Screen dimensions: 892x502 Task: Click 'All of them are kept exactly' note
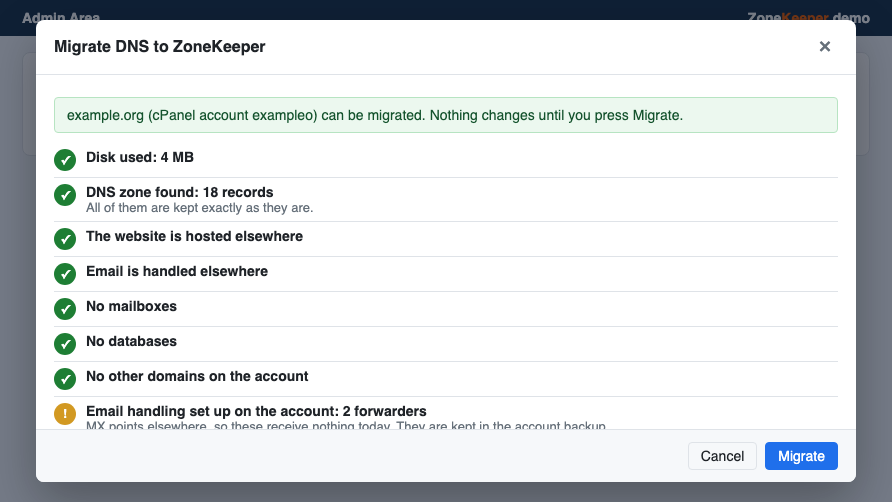coord(200,208)
